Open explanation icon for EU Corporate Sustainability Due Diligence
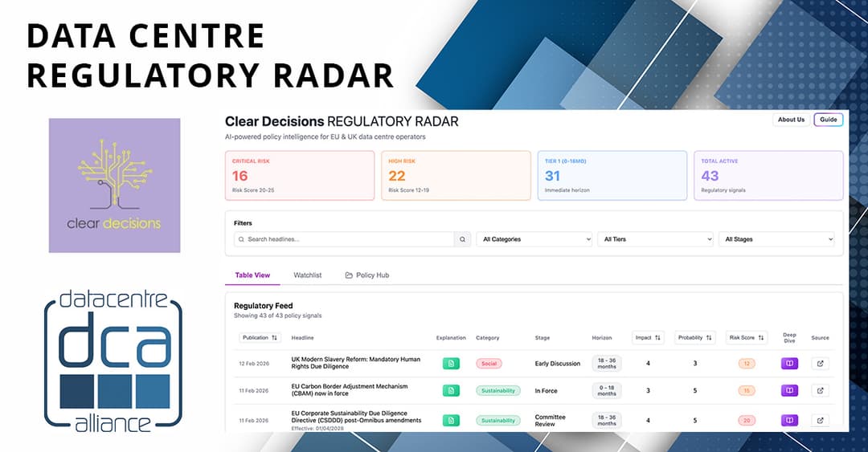Image resolution: width=868 pixels, height=452 pixels. click(x=451, y=421)
